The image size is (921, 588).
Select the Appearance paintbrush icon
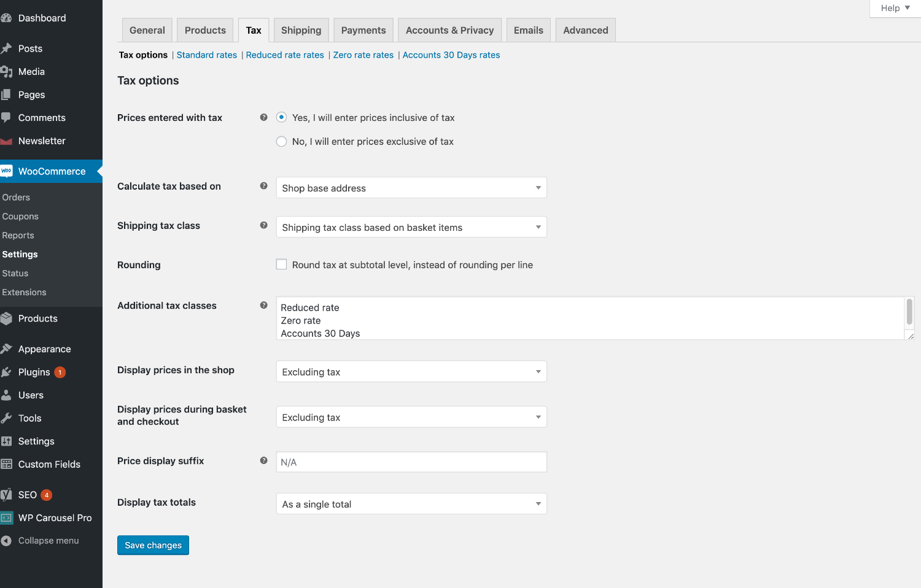(x=7, y=348)
